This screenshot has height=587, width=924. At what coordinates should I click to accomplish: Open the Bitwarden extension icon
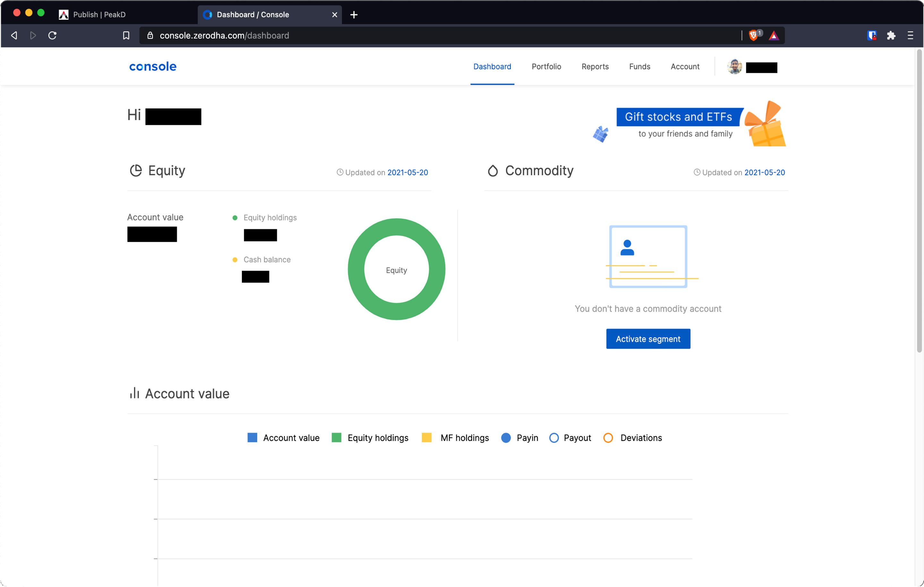pyautogui.click(x=872, y=35)
